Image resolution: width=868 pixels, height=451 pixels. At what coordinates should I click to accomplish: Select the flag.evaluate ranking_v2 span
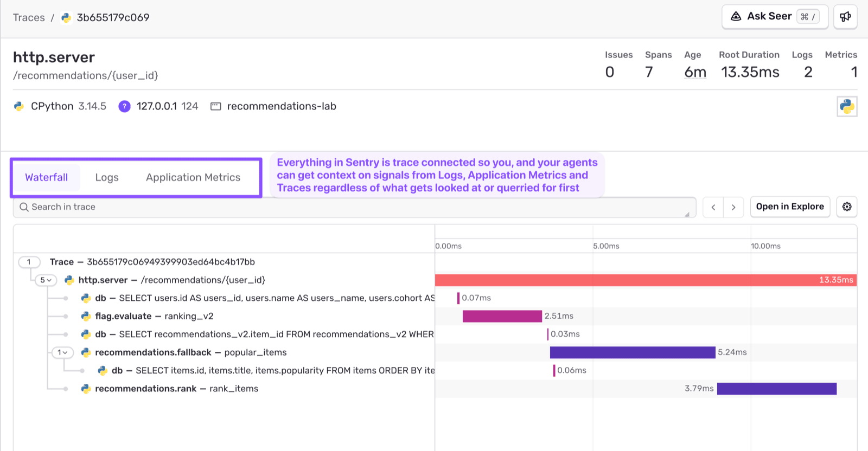[x=435, y=316]
